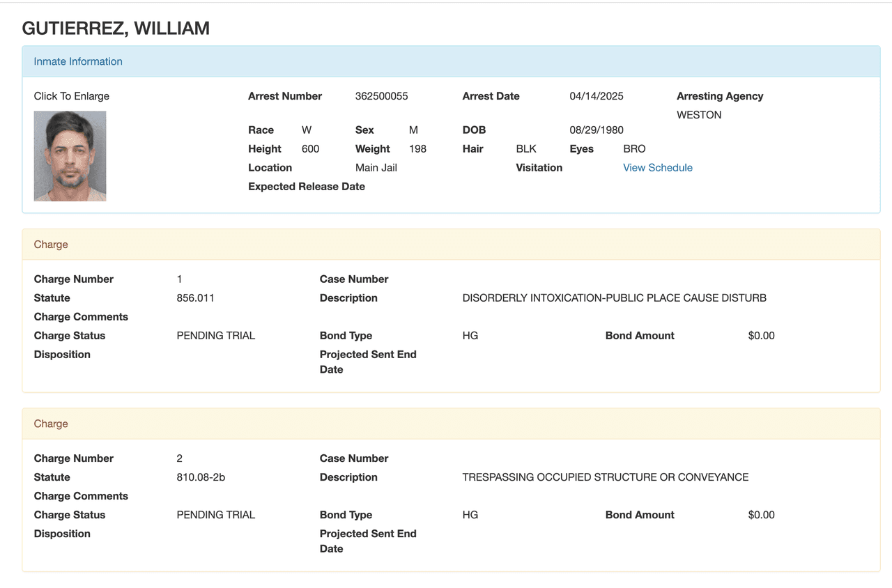Click the first Charge section header
Image resolution: width=892 pixels, height=588 pixels.
click(51, 244)
